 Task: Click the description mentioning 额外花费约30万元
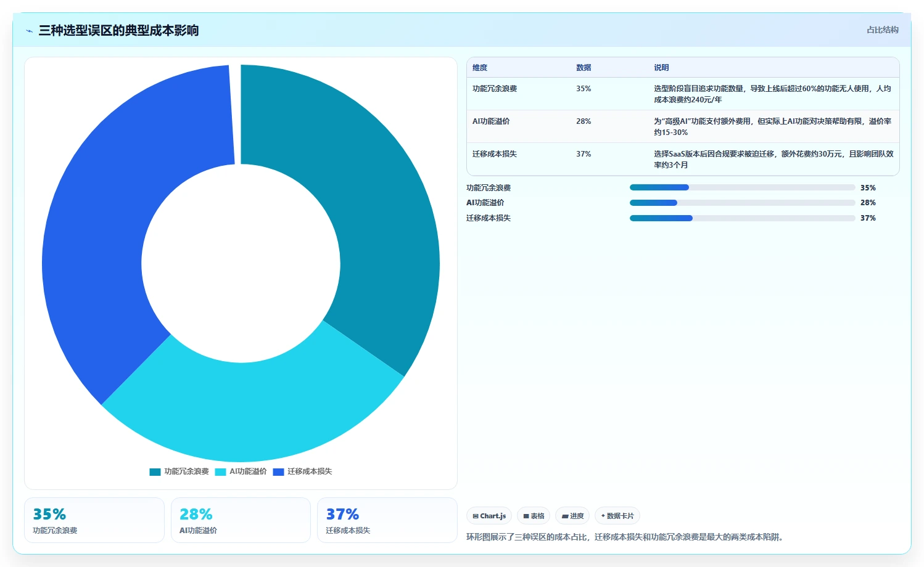tap(773, 160)
